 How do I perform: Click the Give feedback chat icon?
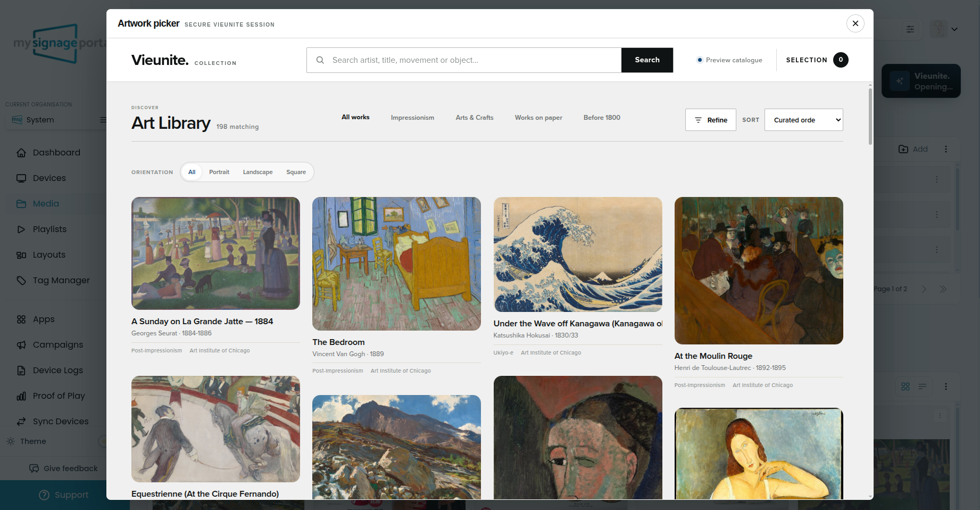(34, 468)
